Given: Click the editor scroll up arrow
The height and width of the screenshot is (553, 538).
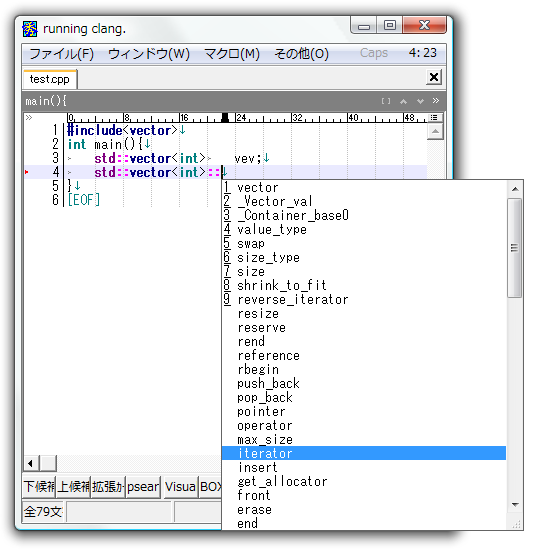Looking at the screenshot, I should tap(435, 132).
